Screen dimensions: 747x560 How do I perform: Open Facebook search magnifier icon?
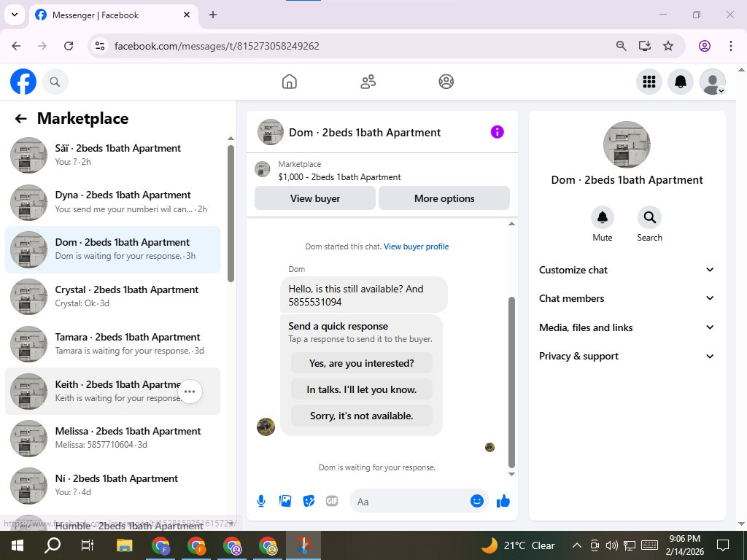pyautogui.click(x=55, y=82)
